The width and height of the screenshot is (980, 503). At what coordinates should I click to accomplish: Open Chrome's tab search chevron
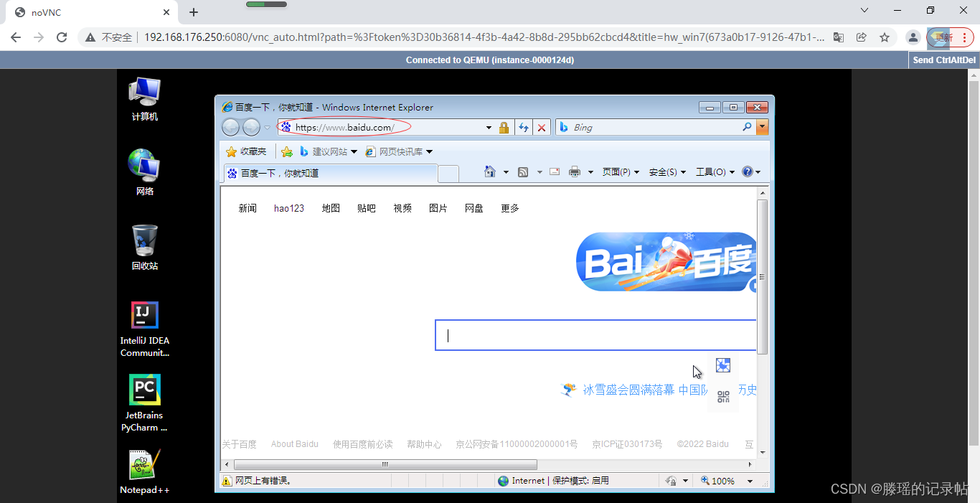click(864, 10)
